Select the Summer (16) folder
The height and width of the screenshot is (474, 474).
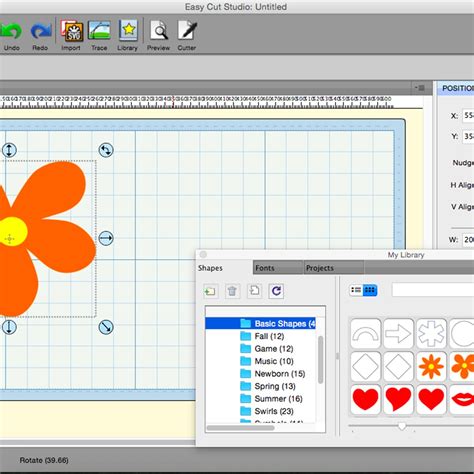pos(271,399)
